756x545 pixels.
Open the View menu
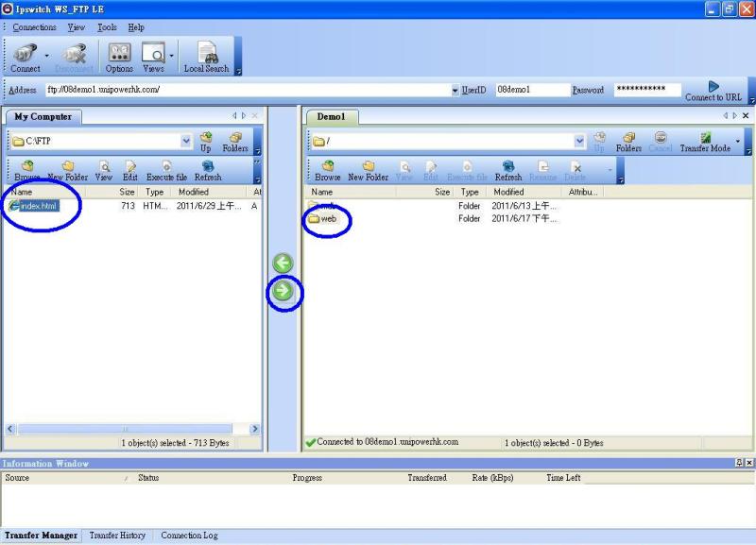[x=77, y=27]
